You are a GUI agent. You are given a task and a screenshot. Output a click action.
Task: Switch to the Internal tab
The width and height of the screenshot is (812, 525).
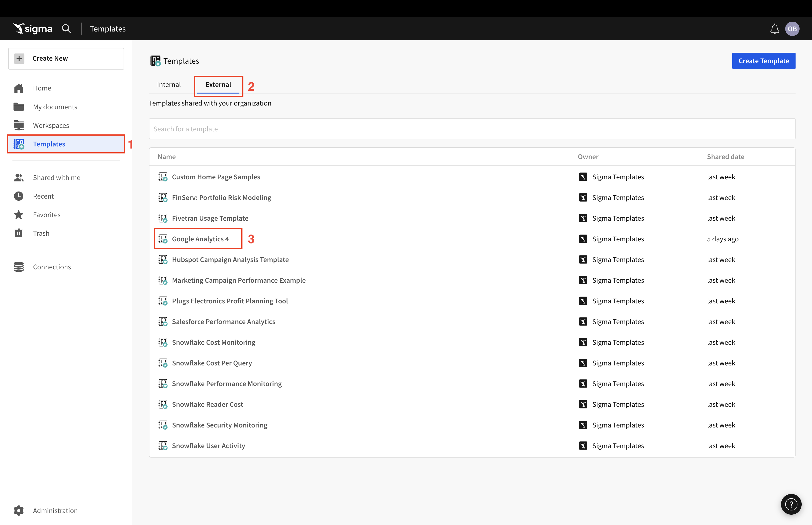coord(169,85)
